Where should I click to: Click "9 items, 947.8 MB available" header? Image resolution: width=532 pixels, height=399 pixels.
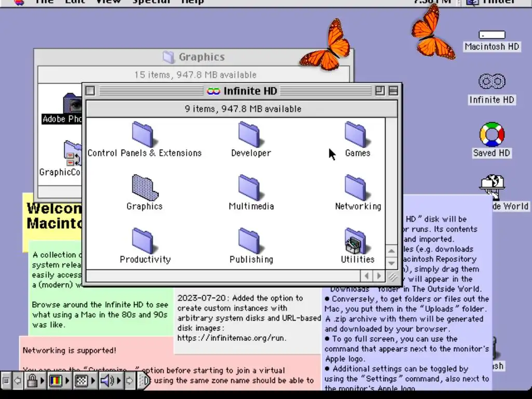click(243, 109)
